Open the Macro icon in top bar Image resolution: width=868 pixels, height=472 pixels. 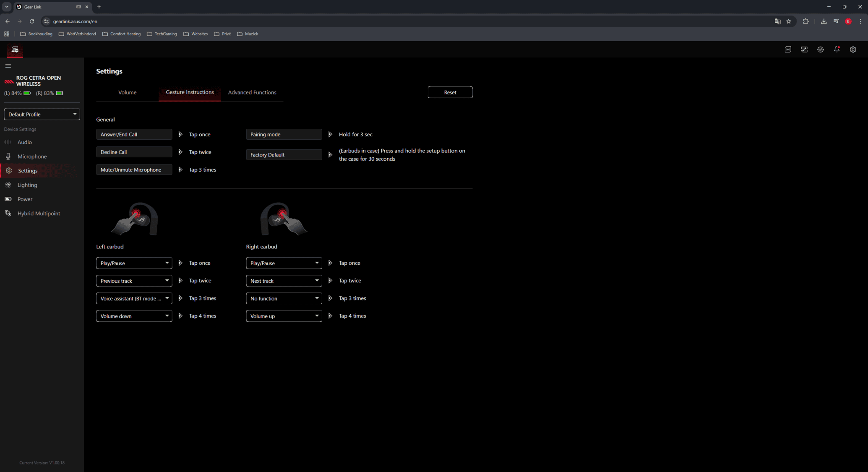[788, 50]
